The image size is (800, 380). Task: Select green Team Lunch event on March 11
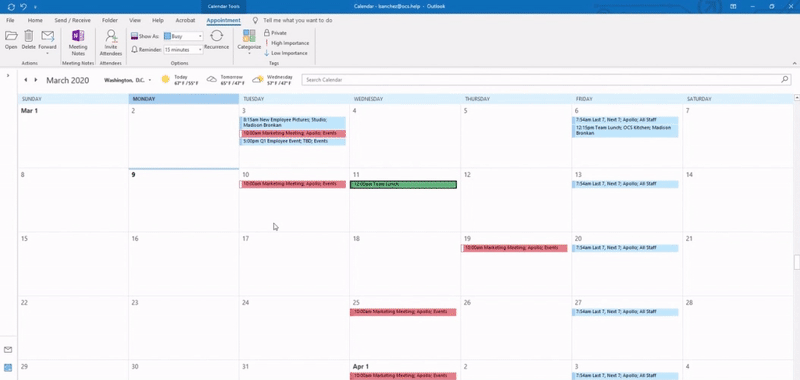click(x=404, y=184)
